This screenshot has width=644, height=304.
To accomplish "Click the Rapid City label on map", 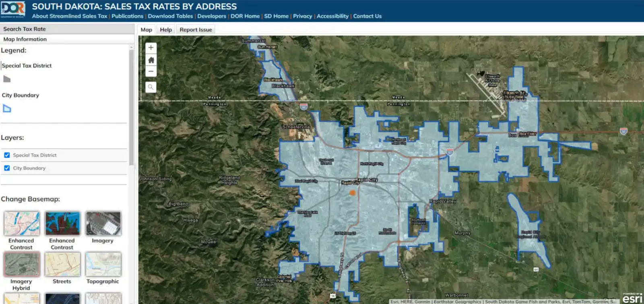I will (366, 180).
